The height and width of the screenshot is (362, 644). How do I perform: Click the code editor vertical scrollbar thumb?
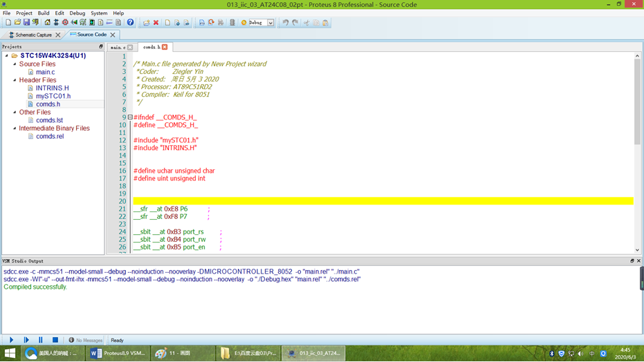click(x=637, y=102)
